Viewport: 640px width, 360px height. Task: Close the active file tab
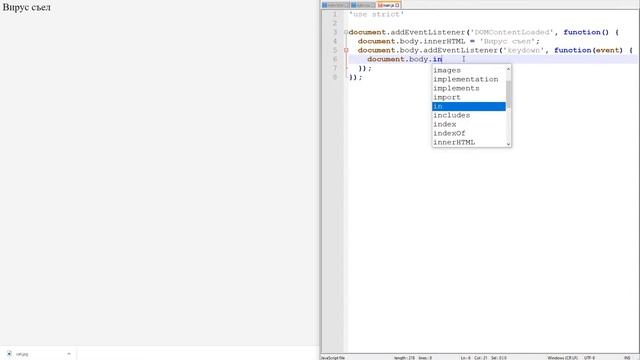(397, 5)
